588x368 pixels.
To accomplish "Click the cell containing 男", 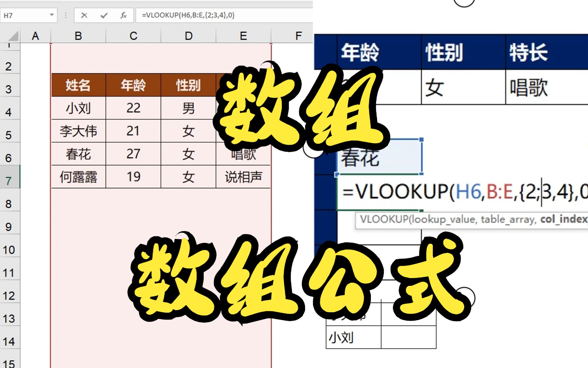I will 188,108.
